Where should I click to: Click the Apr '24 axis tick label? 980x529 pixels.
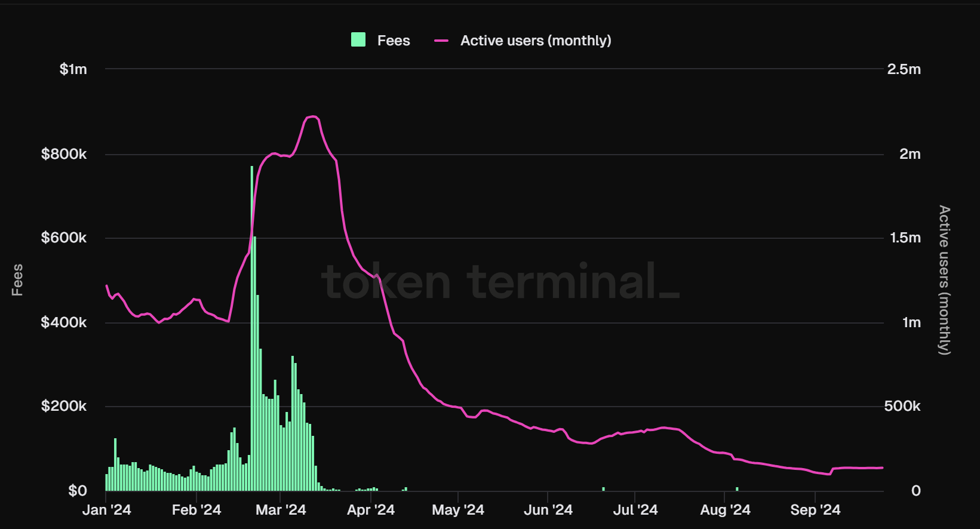click(371, 510)
